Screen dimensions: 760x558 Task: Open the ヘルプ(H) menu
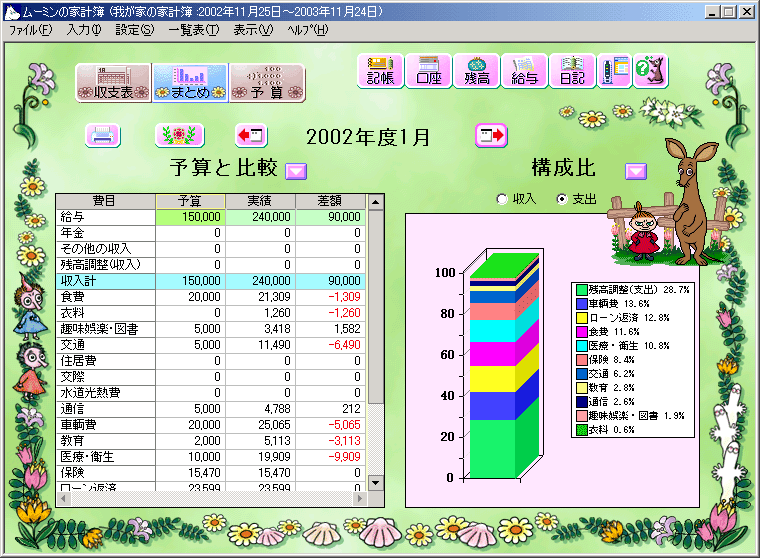(x=307, y=30)
